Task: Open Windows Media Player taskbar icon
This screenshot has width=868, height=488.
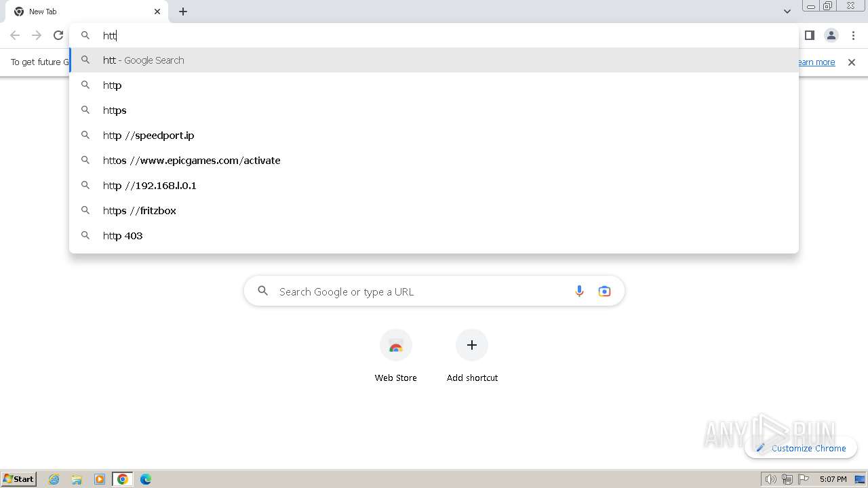Action: 100,479
